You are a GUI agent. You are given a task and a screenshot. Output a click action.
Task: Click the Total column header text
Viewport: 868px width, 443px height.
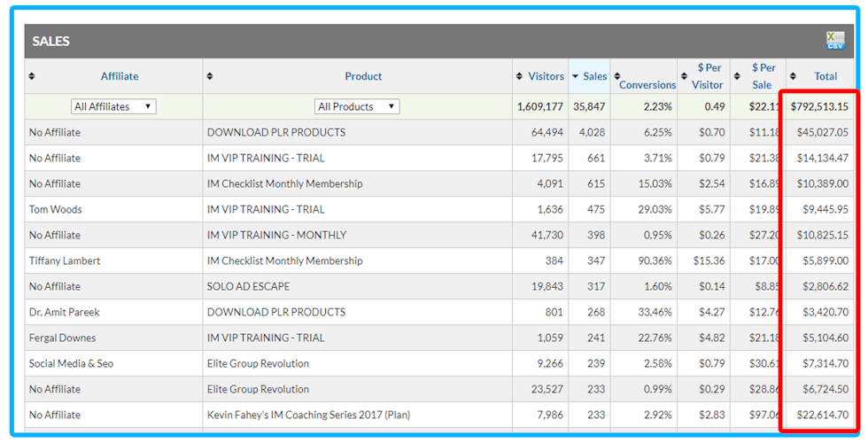[825, 76]
